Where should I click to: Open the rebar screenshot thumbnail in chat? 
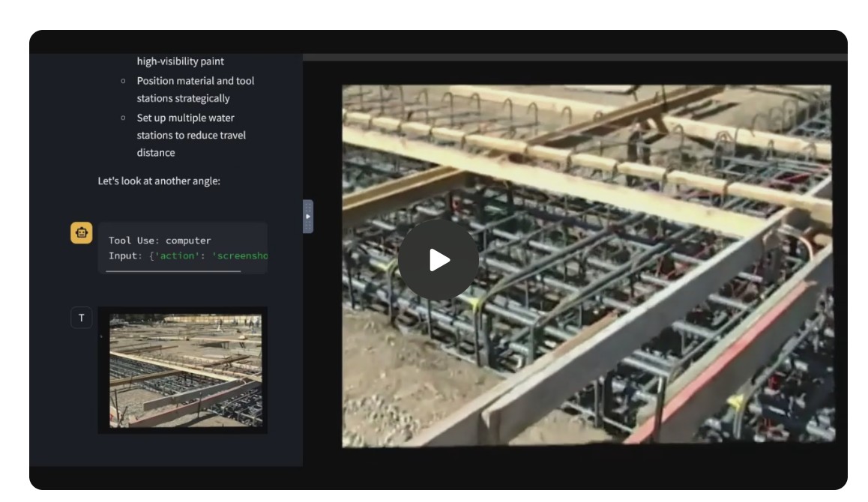[185, 370]
